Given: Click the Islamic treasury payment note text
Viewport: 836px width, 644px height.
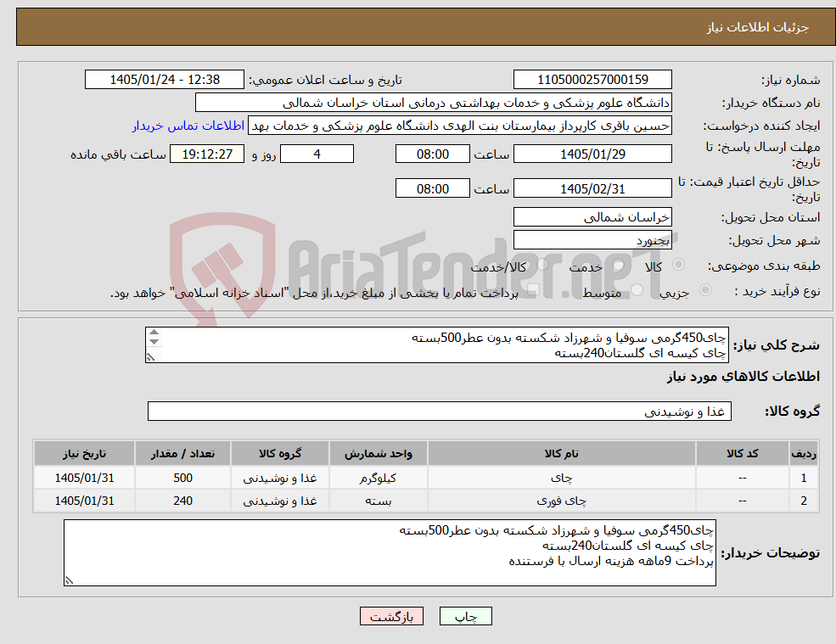Looking at the screenshot, I should tap(314, 293).
